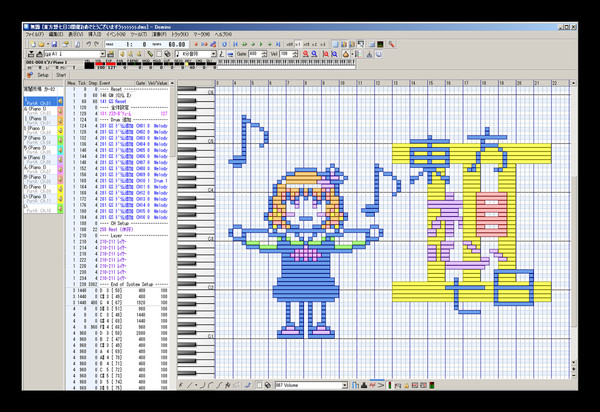Click the open folder toolbar icon

(x=41, y=44)
